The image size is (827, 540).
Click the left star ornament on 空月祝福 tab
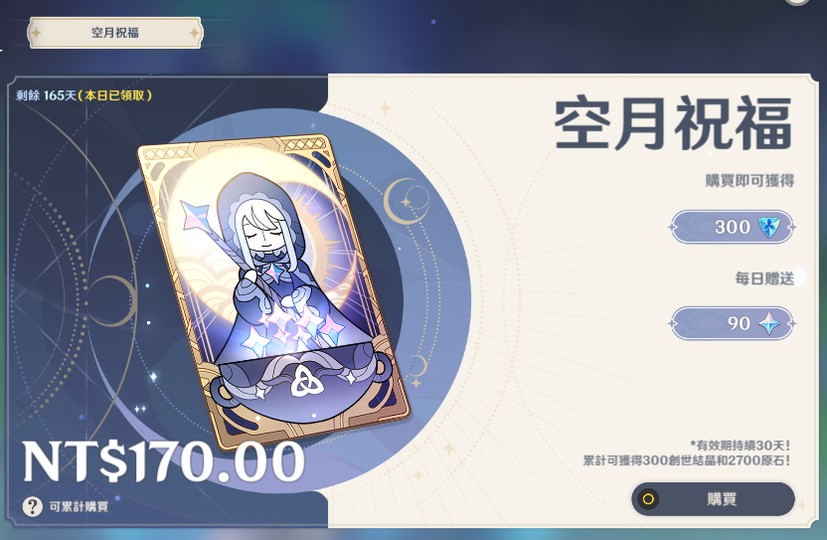click(x=36, y=33)
